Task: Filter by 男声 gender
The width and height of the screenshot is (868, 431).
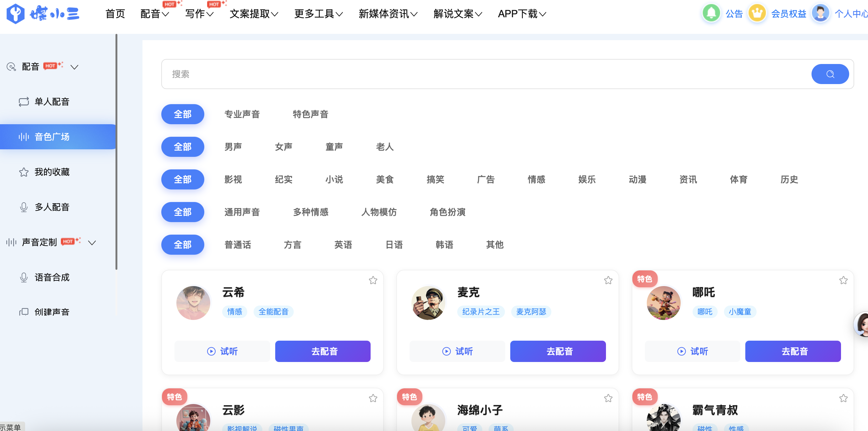Action: 233,147
